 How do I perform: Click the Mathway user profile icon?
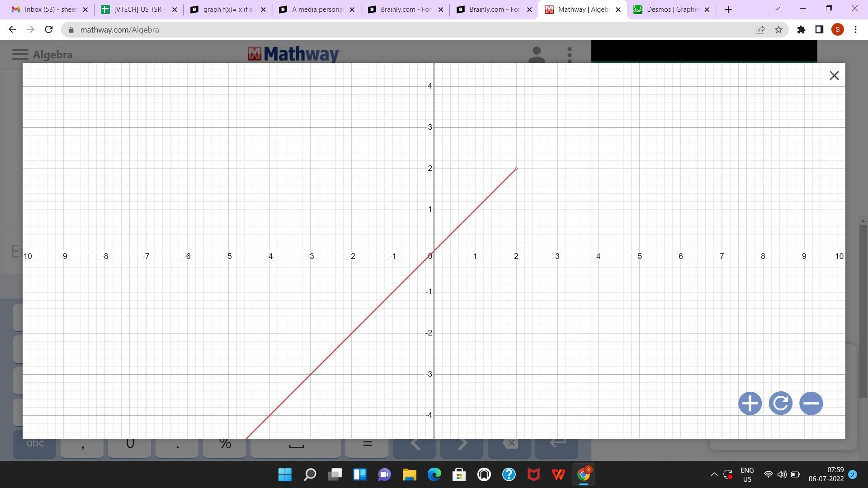(537, 55)
